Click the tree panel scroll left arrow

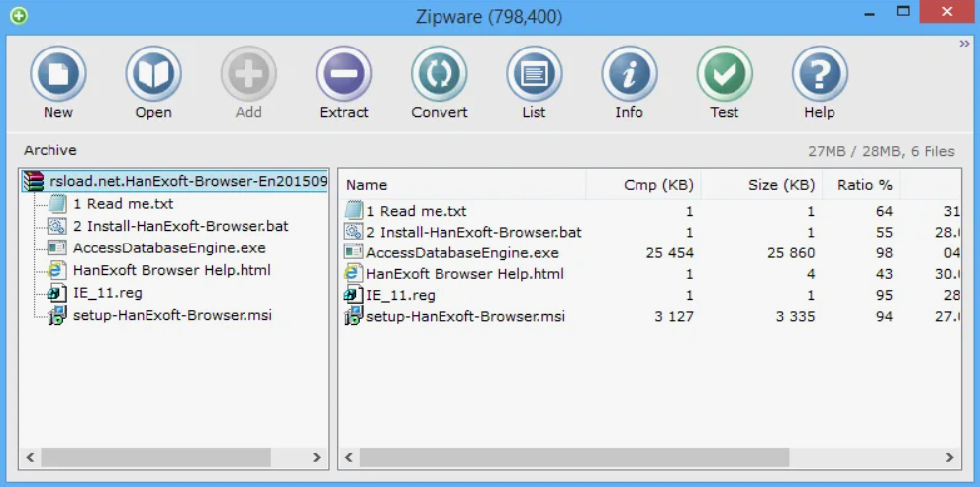30,457
